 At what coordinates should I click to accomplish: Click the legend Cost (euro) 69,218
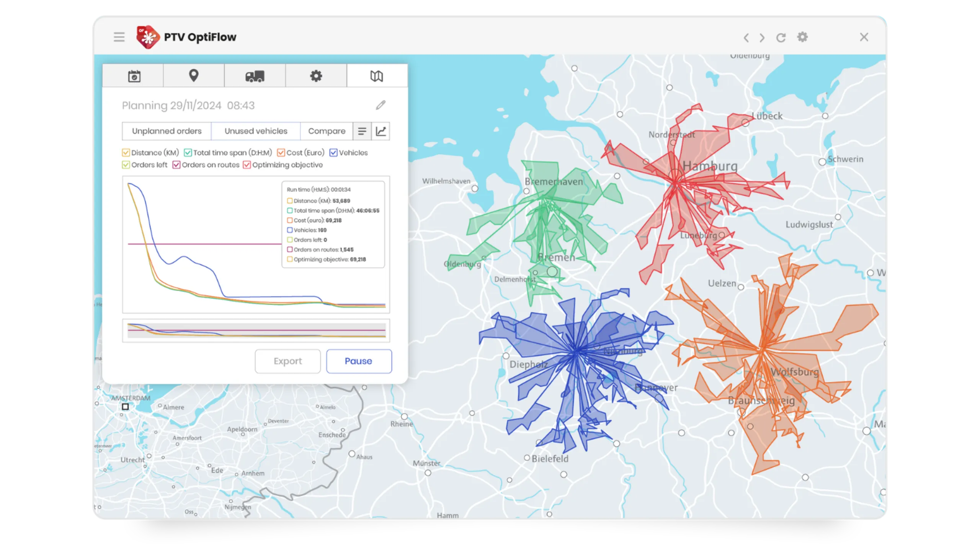pos(314,220)
